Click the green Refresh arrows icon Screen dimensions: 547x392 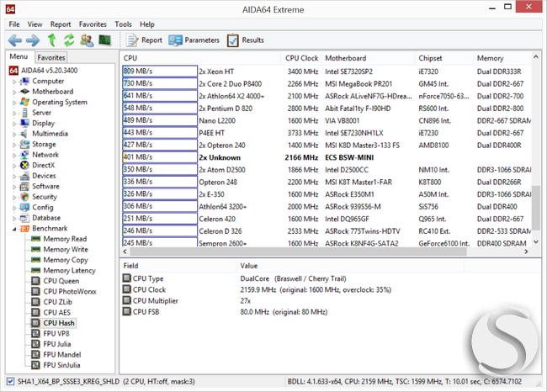pos(69,40)
